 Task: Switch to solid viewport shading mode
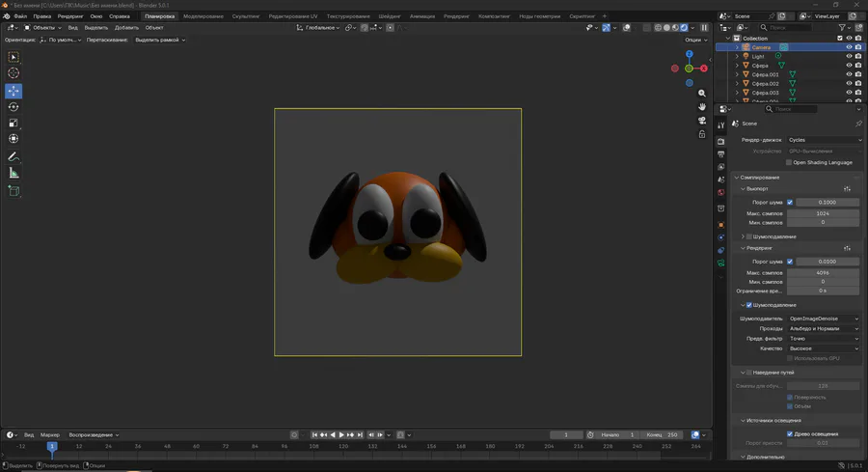[x=666, y=28]
